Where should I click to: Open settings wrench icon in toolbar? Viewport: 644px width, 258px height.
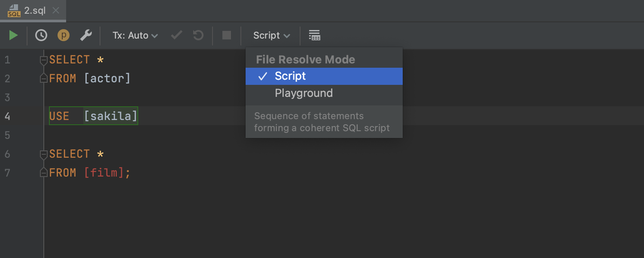(x=86, y=35)
